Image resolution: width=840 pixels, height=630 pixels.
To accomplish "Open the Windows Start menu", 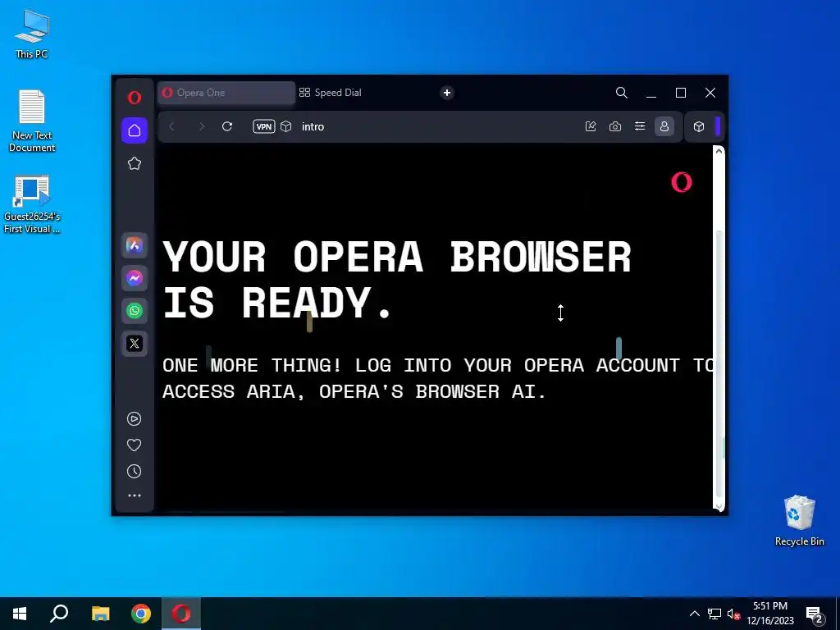I will click(x=20, y=614).
